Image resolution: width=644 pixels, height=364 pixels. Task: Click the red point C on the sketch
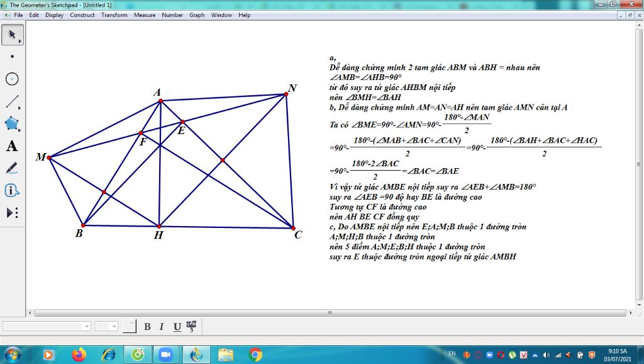tap(293, 228)
